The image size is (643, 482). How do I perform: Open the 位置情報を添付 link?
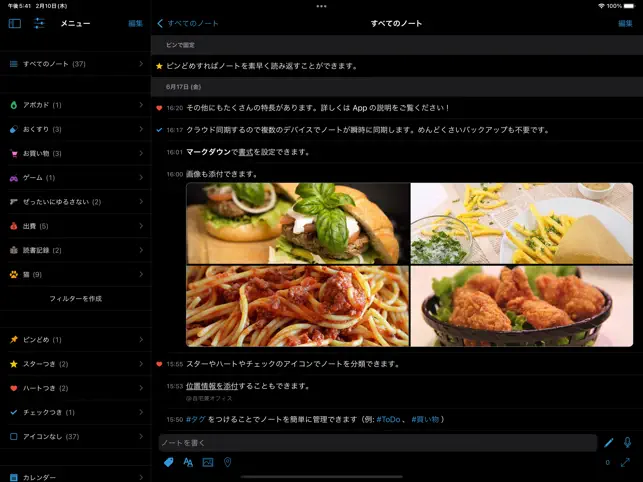click(212, 386)
